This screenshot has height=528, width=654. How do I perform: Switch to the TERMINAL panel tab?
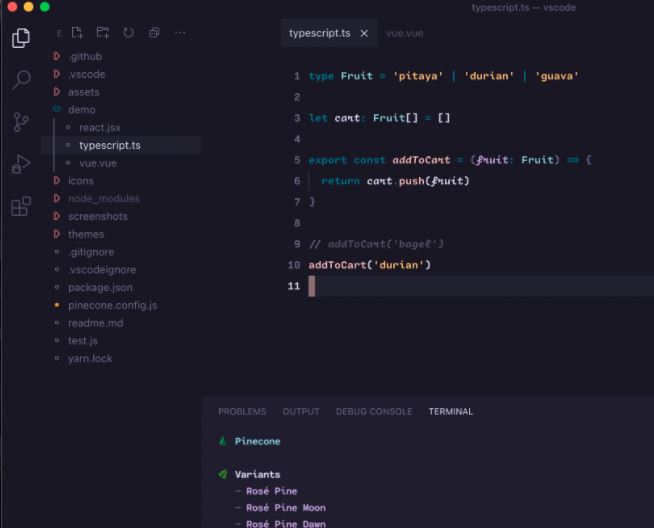pos(451,412)
